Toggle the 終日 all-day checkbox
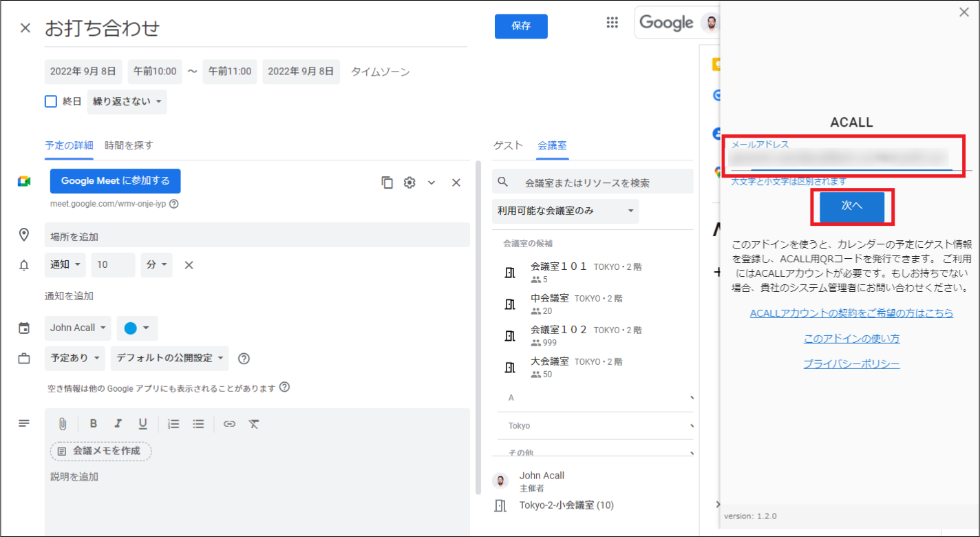This screenshot has height=537, width=980. tap(51, 102)
